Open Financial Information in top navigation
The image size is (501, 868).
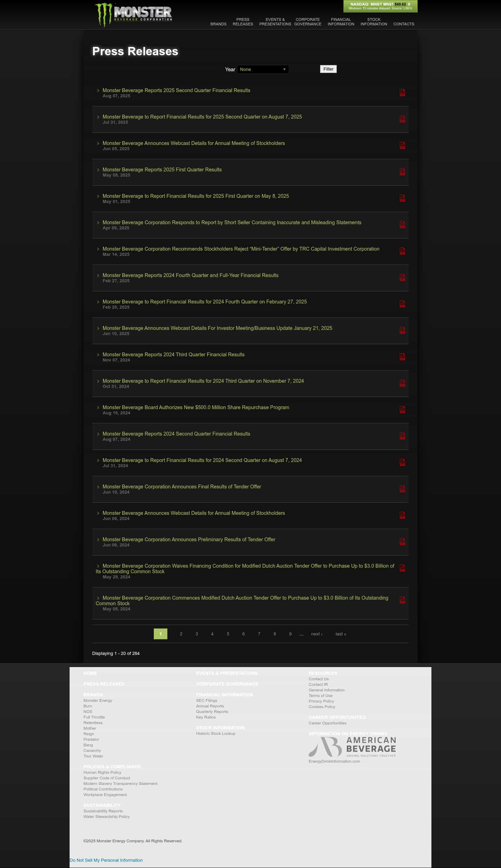click(341, 22)
